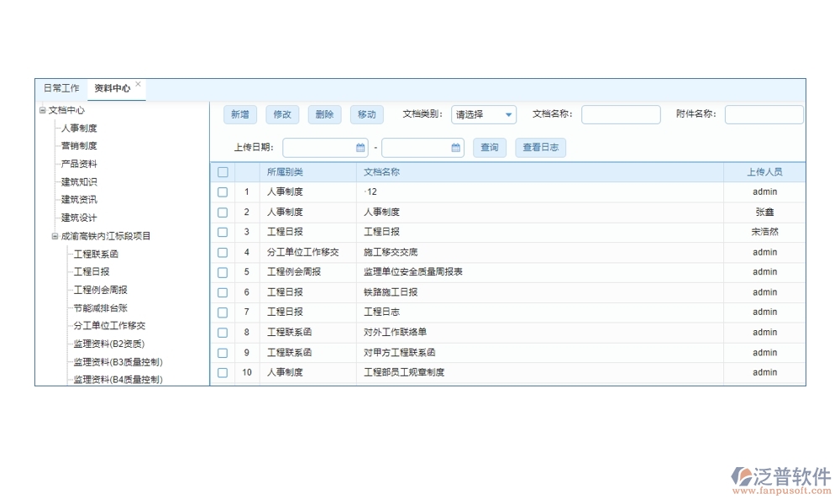Check the checkbox beside 铁路施工日报

[222, 291]
